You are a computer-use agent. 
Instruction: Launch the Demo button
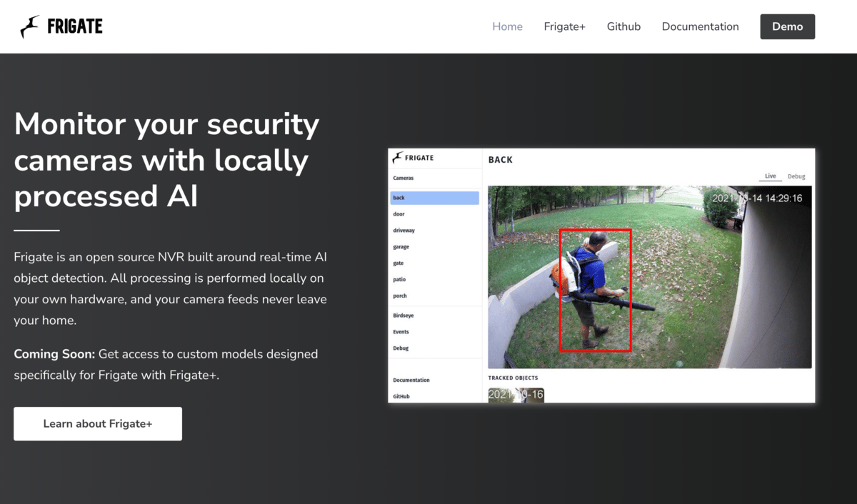[x=788, y=26]
